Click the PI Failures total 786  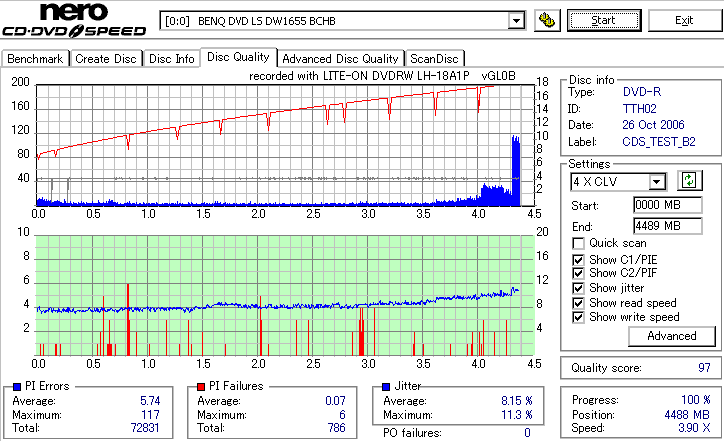337,428
